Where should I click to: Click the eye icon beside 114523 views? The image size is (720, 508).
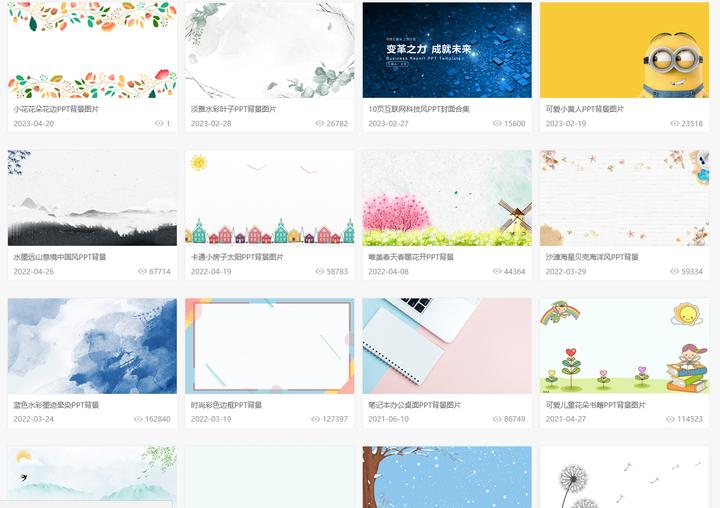point(670,419)
